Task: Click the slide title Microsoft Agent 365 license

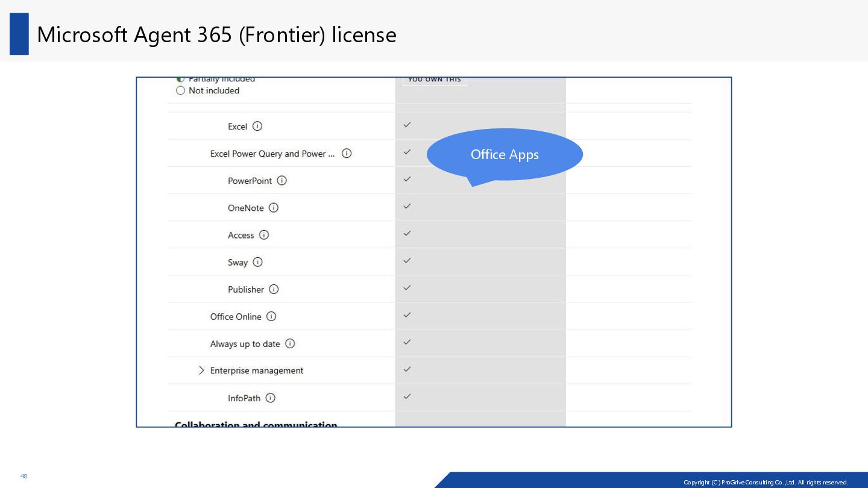Action: point(216,34)
